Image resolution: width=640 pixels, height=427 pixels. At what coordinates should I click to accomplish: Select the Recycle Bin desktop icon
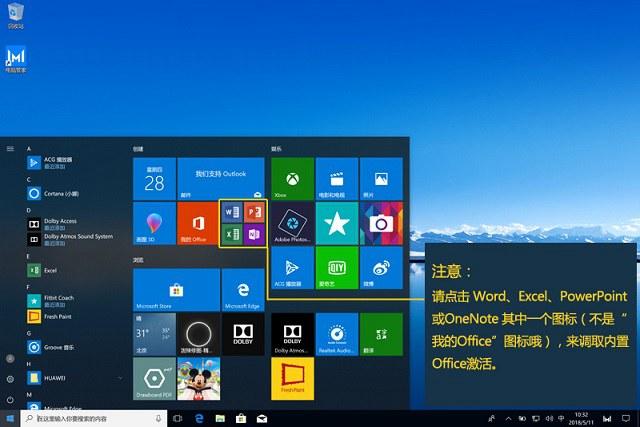(16, 16)
